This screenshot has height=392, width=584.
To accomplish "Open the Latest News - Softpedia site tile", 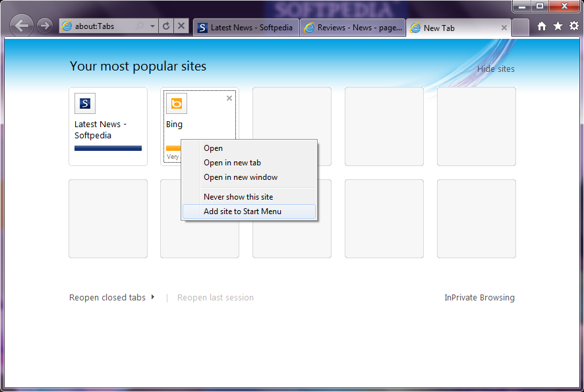I will pyautogui.click(x=107, y=126).
